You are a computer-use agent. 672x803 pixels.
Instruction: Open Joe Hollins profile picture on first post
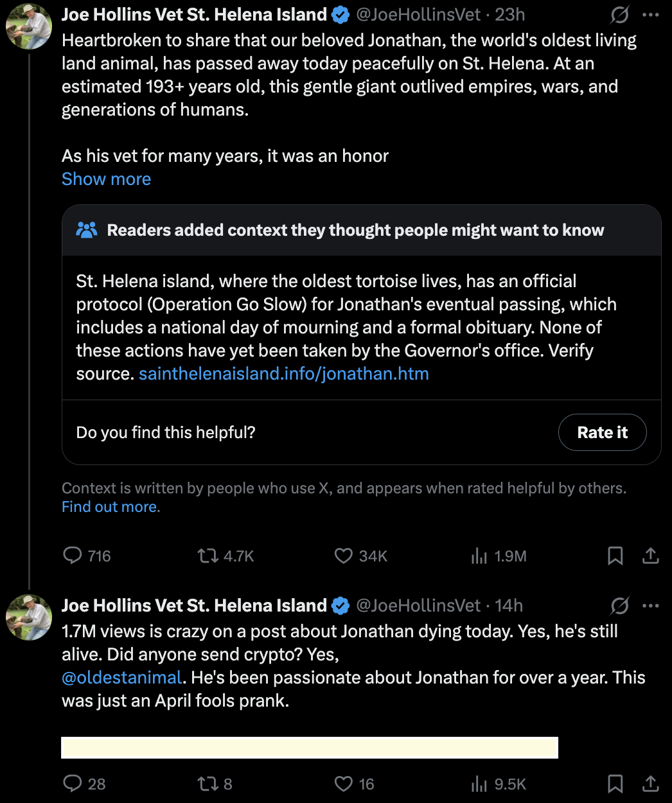pos(29,27)
